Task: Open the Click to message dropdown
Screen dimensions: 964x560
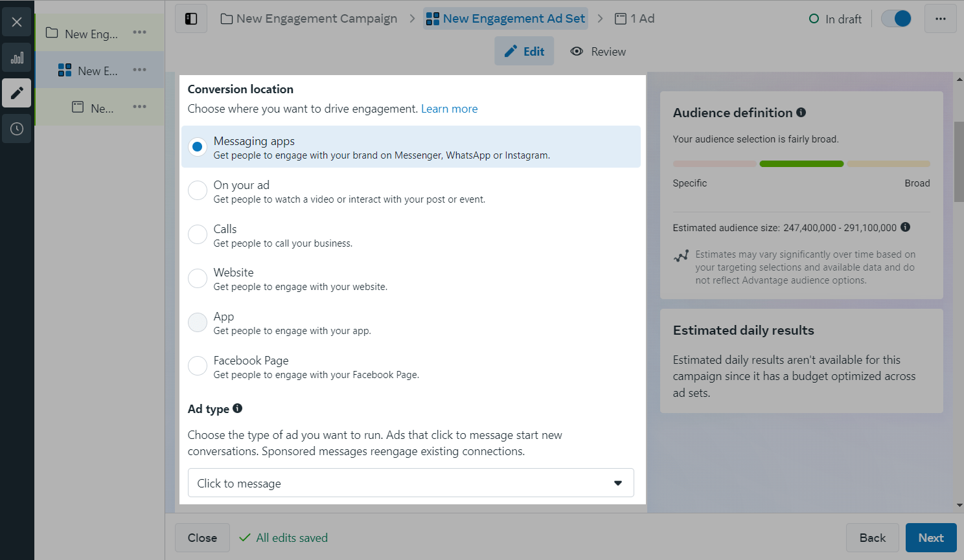Action: [411, 483]
